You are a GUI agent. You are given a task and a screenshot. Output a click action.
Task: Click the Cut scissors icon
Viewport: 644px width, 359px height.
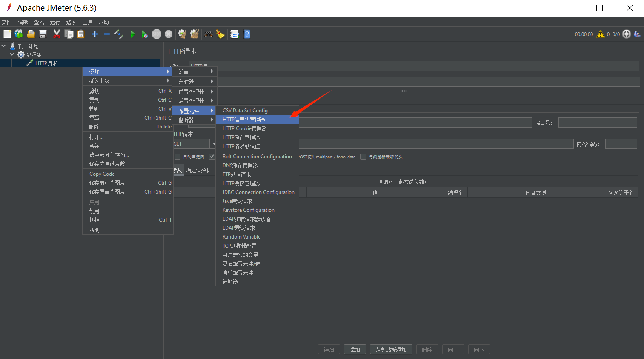pyautogui.click(x=57, y=34)
